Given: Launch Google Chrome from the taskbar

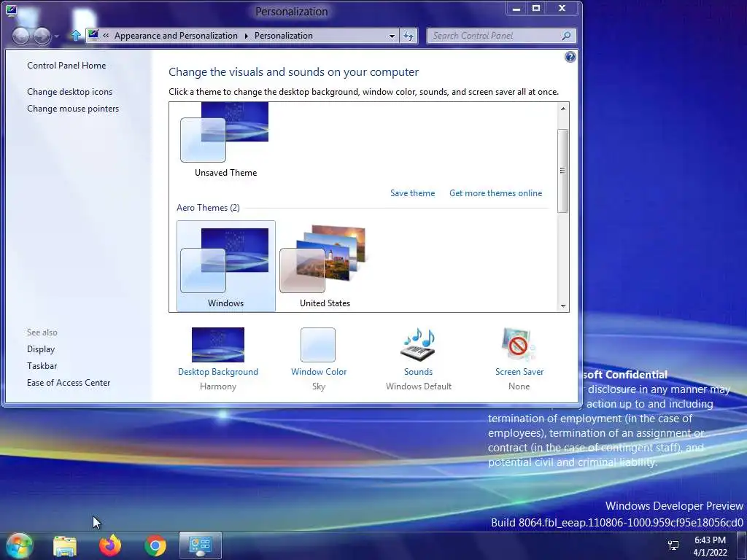Looking at the screenshot, I should [x=155, y=545].
